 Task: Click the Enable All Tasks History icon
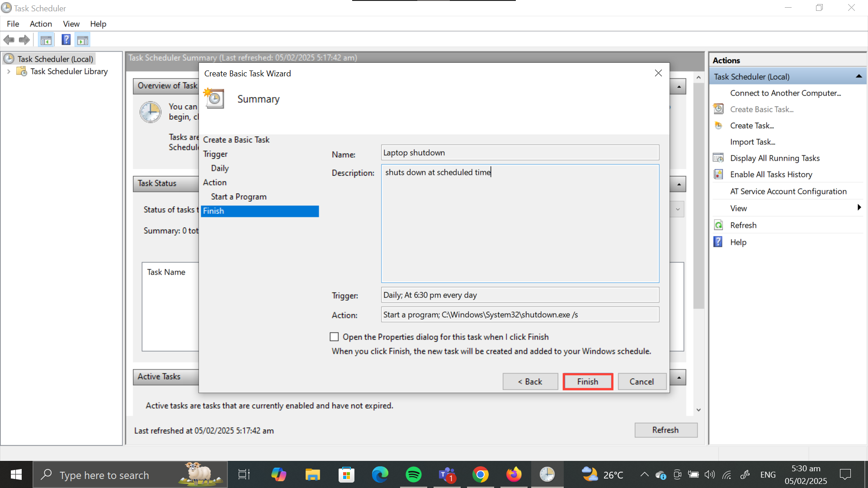pyautogui.click(x=718, y=174)
